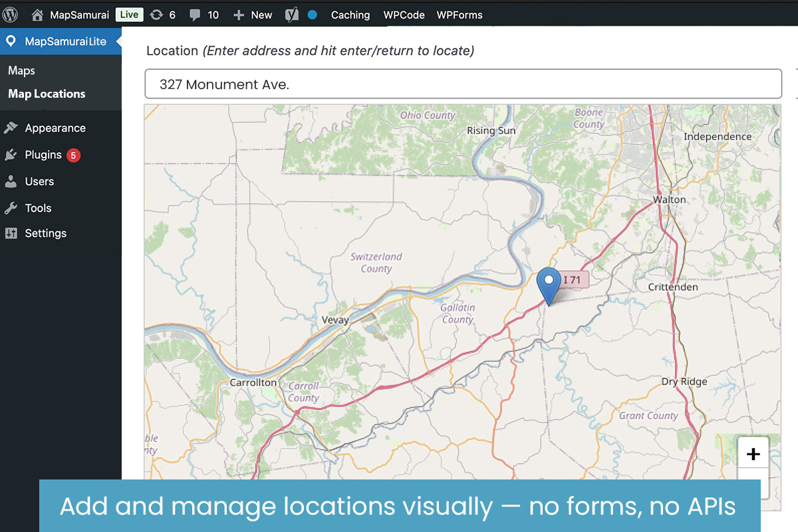Click the Yoast SEO icon
This screenshot has width=798, height=532.
(x=291, y=15)
